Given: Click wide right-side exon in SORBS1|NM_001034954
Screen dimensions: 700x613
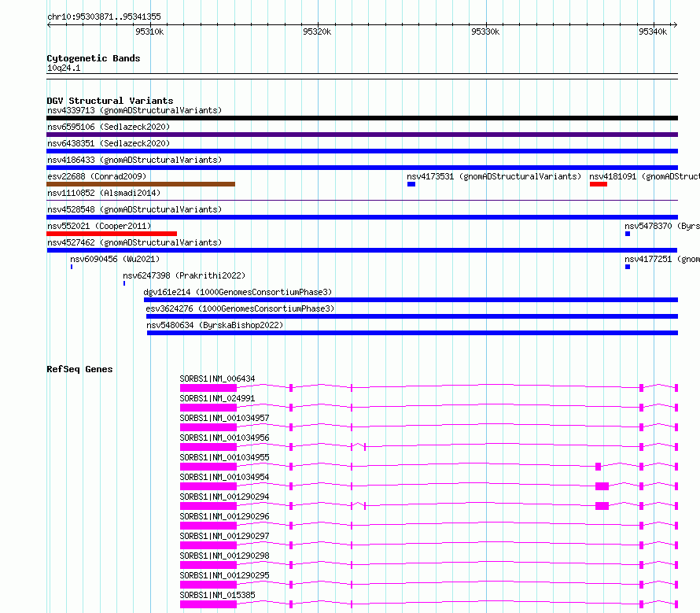Looking at the screenshot, I should pos(602,486).
